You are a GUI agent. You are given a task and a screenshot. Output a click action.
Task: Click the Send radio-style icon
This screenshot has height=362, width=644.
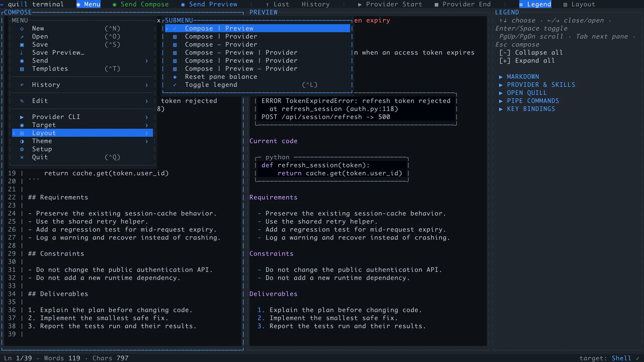coord(22,61)
